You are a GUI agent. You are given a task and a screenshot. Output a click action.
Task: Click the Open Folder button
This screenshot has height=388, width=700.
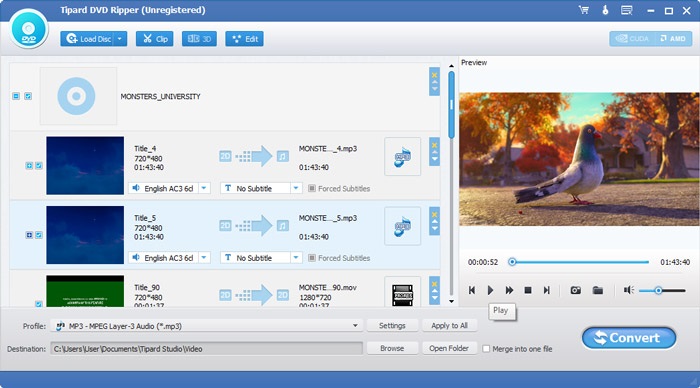[449, 348]
